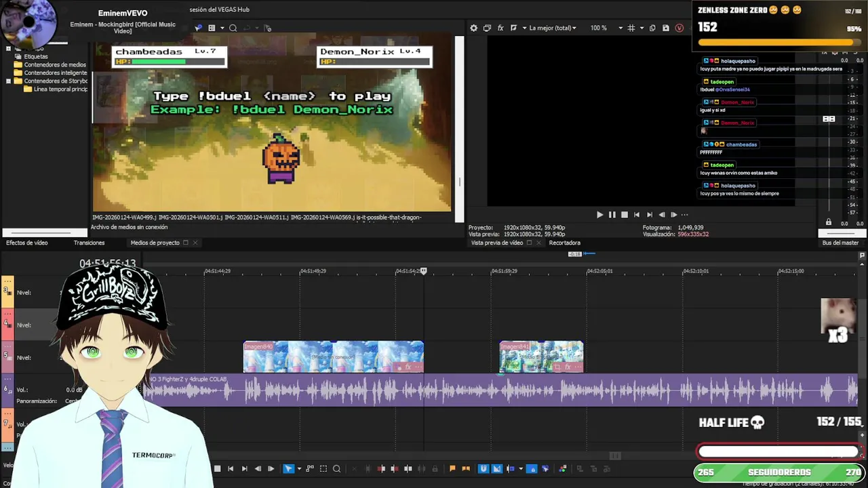868x488 pixels.
Task: Select Contenedores inteligentes folder
Action: tap(56, 73)
